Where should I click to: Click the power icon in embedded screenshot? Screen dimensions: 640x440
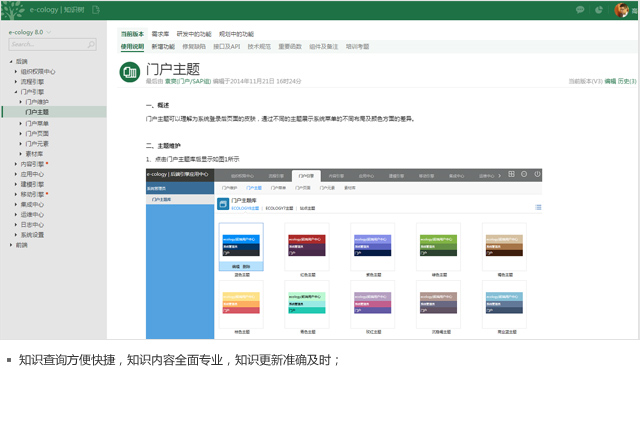(x=537, y=175)
